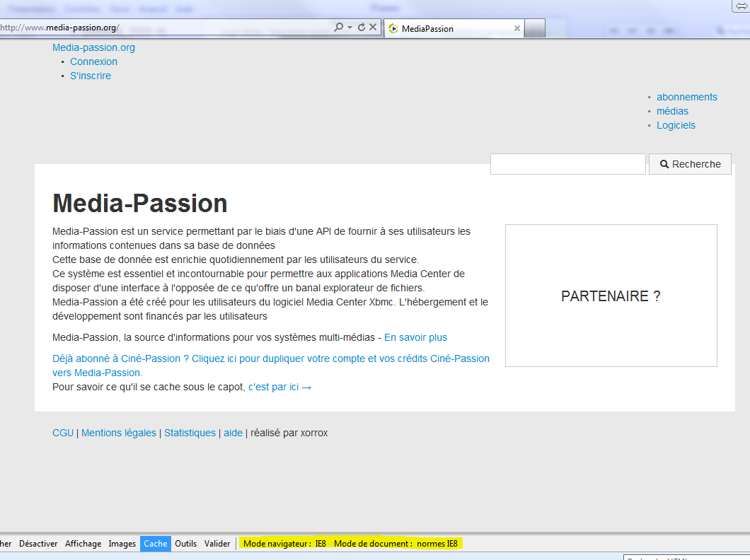Go to the Connexion link
Viewport: 750px width, 560px height.
click(93, 62)
